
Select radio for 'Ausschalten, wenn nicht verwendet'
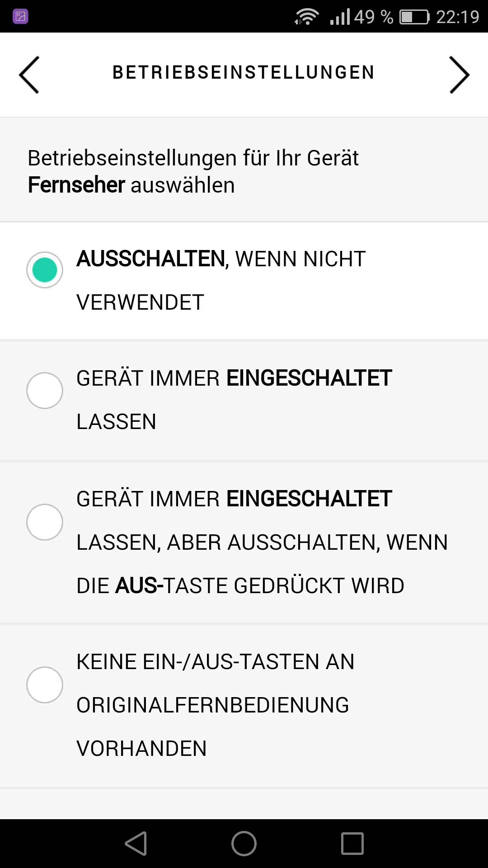45,270
